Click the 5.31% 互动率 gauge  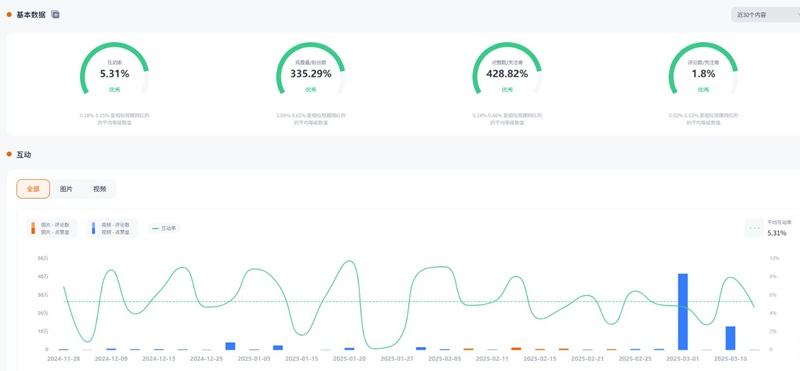114,69
